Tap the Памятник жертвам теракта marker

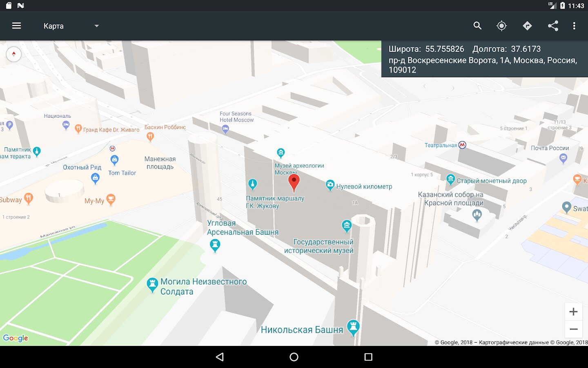(37, 152)
